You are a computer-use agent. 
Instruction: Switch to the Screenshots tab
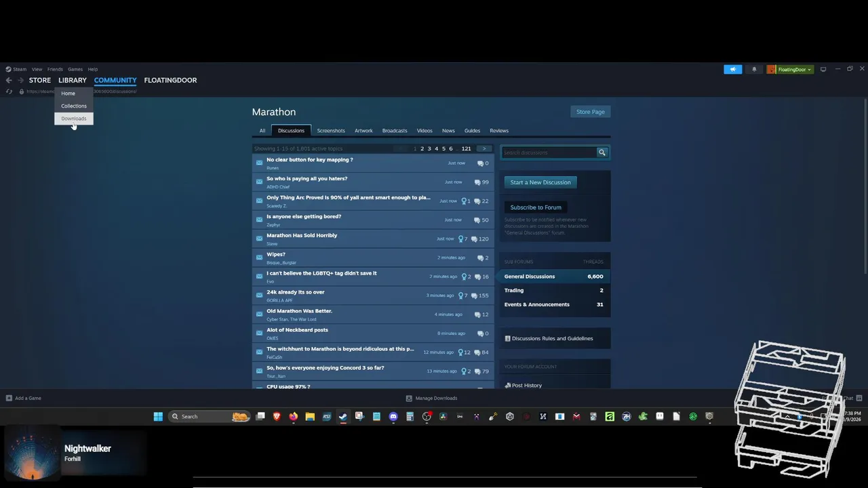(331, 131)
